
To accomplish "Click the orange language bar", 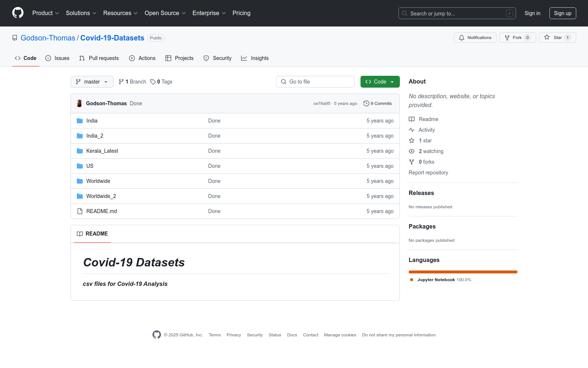I will [x=463, y=272].
